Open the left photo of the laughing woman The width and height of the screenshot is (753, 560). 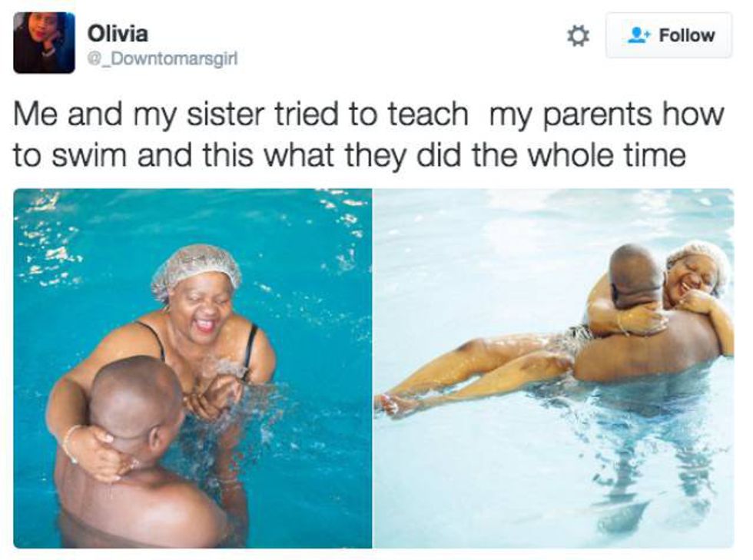coord(193,369)
